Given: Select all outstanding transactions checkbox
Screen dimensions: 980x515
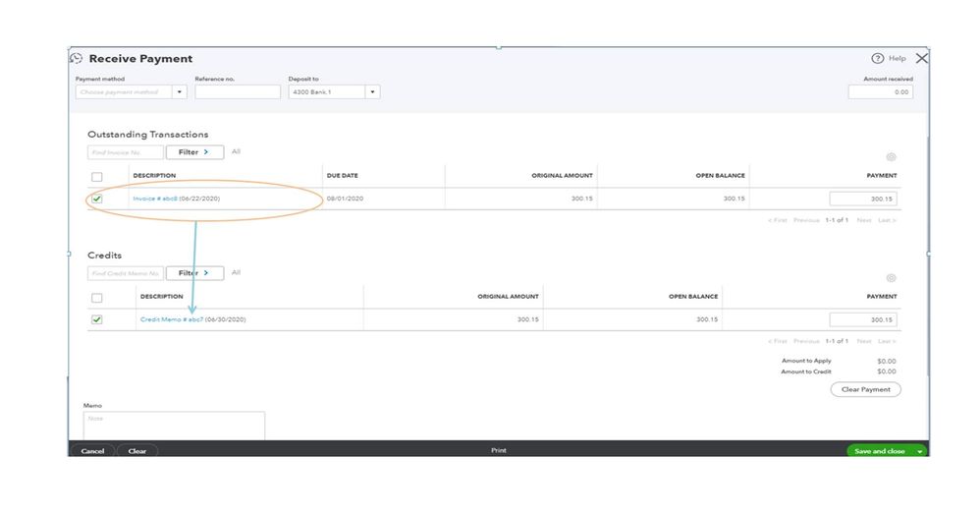Looking at the screenshot, I should [97, 177].
